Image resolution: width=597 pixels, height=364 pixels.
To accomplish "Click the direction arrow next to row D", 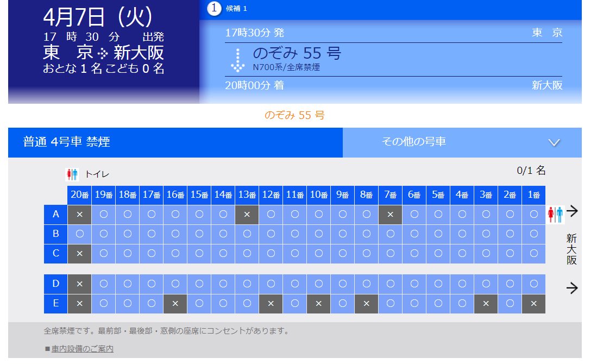I will (x=572, y=288).
